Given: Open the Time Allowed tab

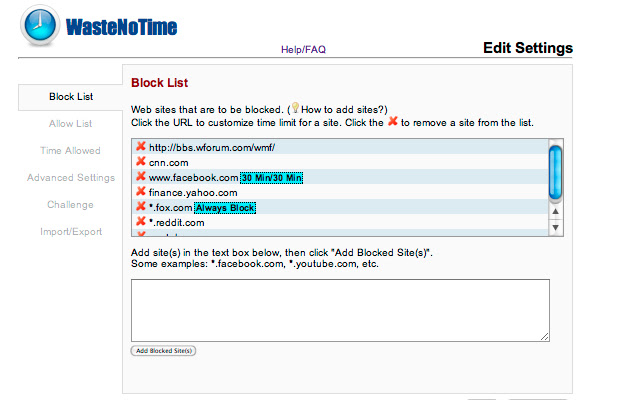Looking at the screenshot, I should click(70, 150).
